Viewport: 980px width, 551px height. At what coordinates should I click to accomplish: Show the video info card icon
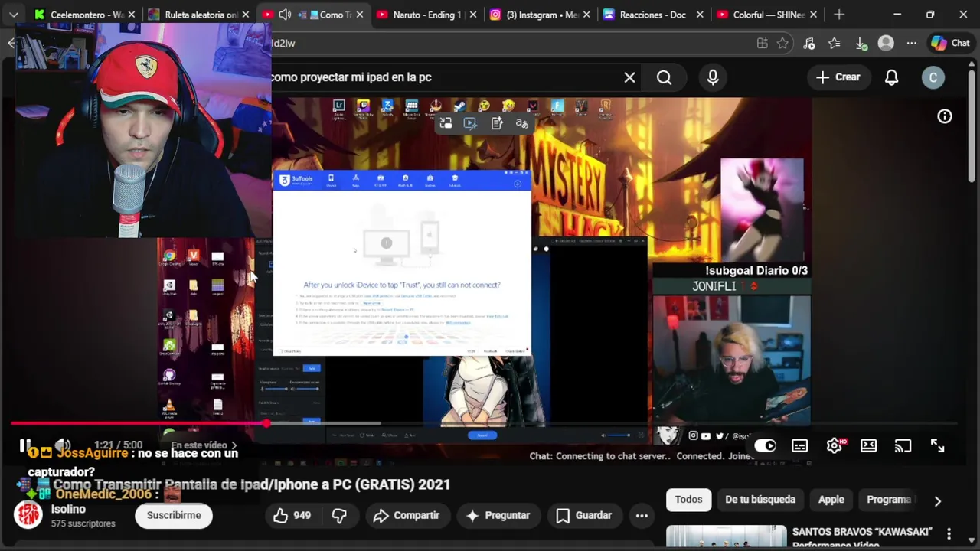[945, 116]
